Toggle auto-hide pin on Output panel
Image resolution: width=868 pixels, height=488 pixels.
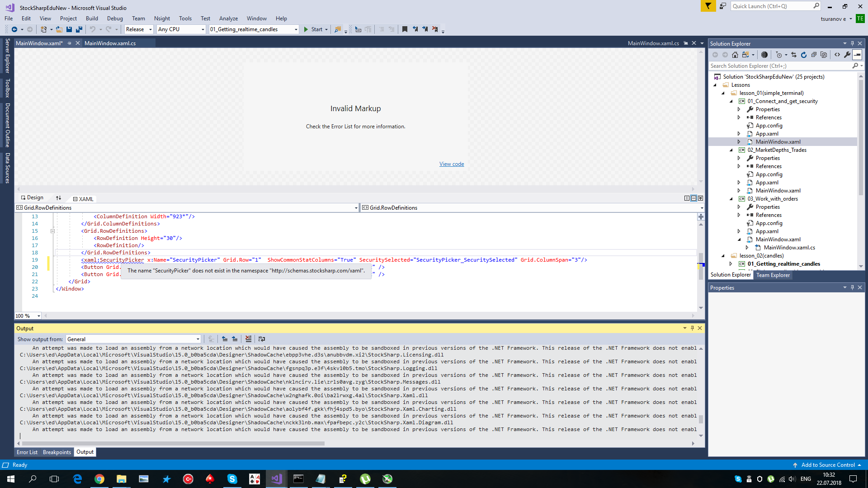(692, 328)
